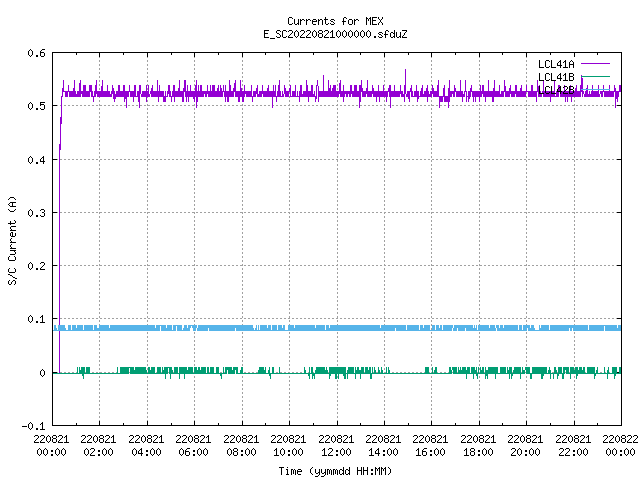
Task: Click the x-axis tick 220821 14:00
Action: click(x=383, y=446)
